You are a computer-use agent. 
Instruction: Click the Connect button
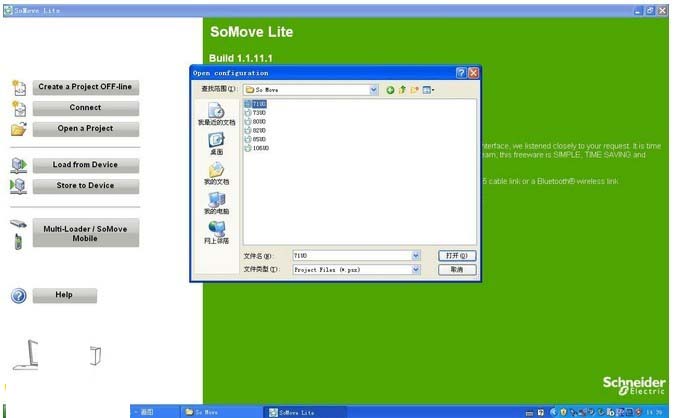click(x=86, y=108)
